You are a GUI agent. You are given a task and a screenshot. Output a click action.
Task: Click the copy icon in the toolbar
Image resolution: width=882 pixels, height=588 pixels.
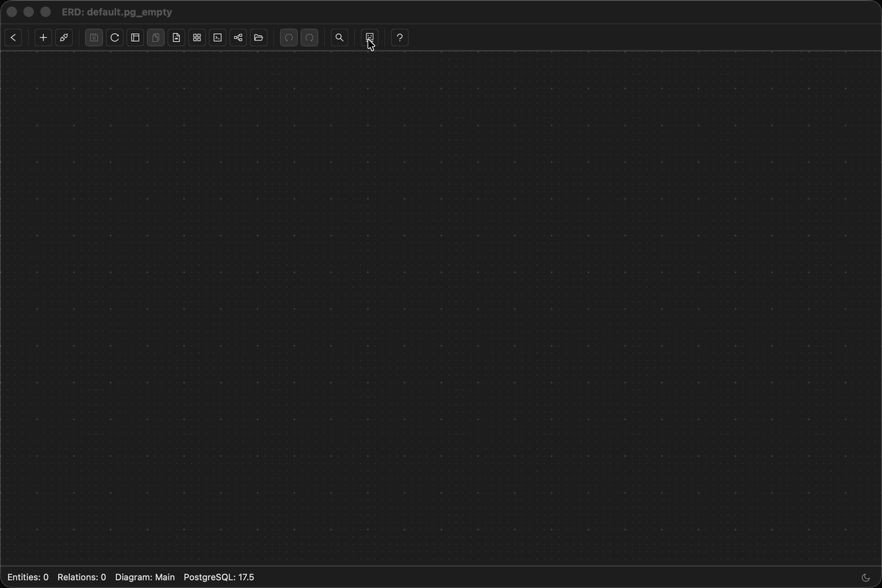click(x=155, y=37)
